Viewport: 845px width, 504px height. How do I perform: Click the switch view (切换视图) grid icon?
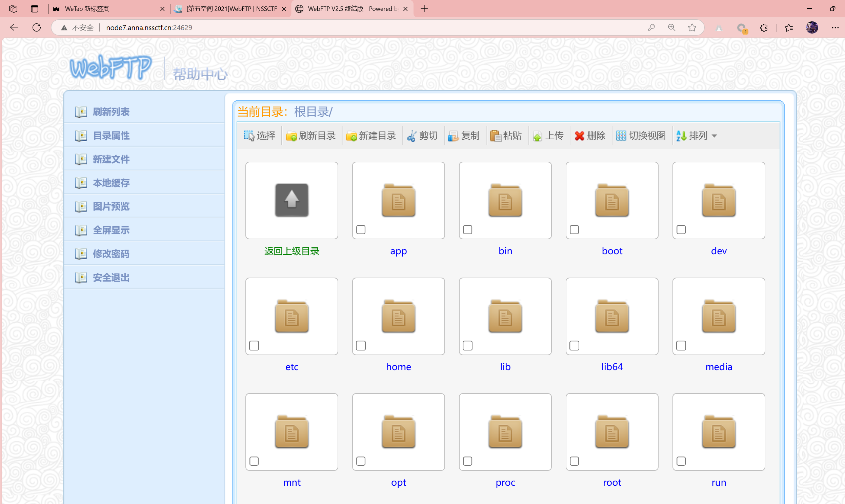coord(621,136)
